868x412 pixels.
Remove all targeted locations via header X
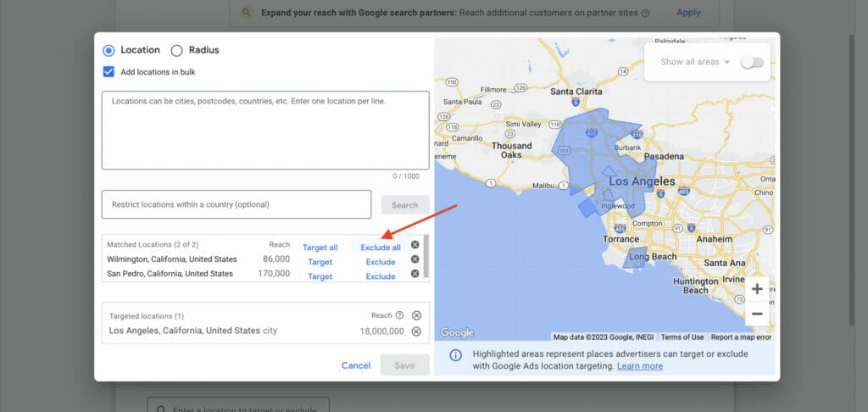tap(416, 315)
